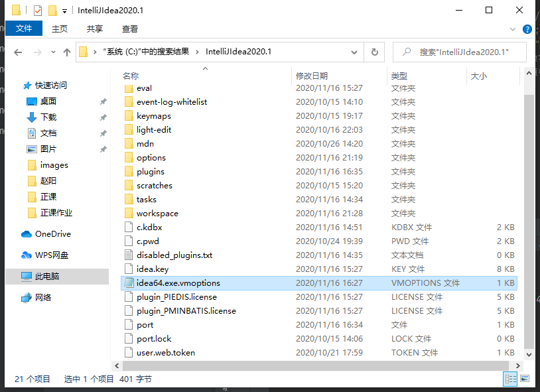
Task: Sort by 大小 column header
Action: pyautogui.click(x=479, y=76)
